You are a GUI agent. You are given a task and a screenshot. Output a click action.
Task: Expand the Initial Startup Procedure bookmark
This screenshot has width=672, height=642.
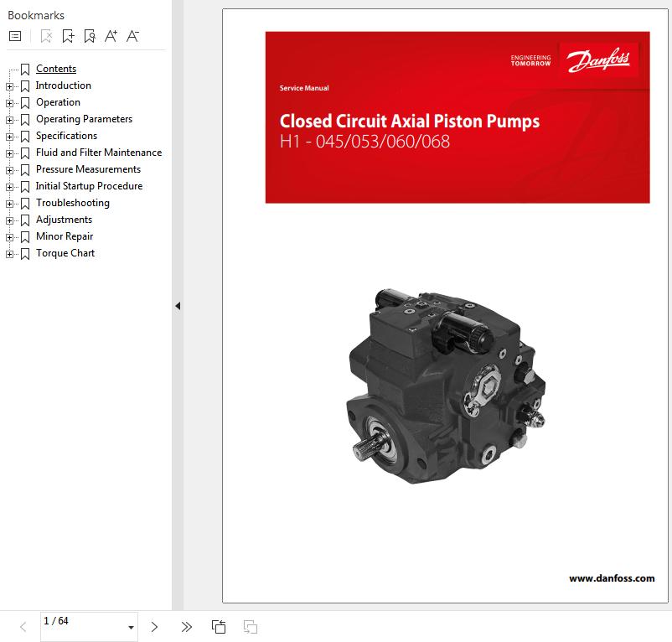pos(9,187)
